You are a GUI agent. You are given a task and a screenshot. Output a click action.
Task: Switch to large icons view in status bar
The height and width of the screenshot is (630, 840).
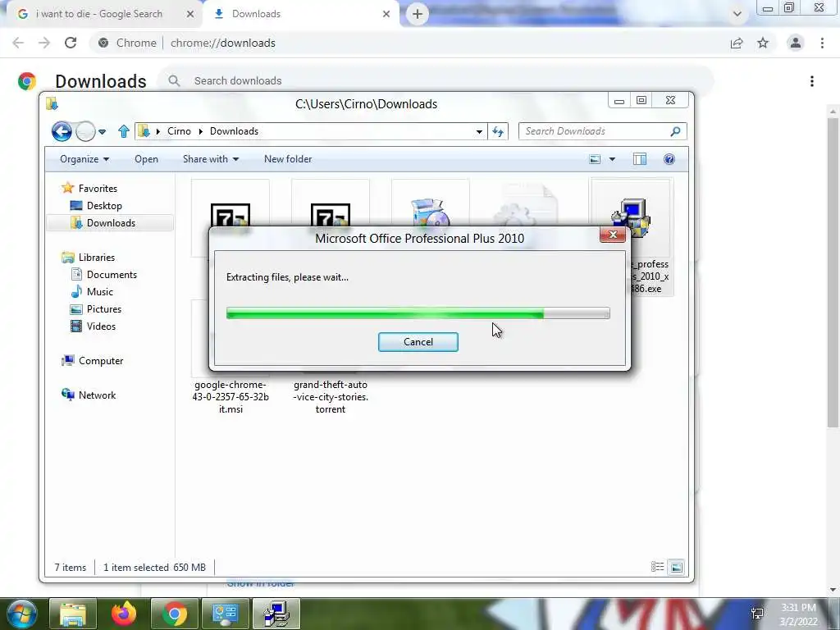pos(677,567)
